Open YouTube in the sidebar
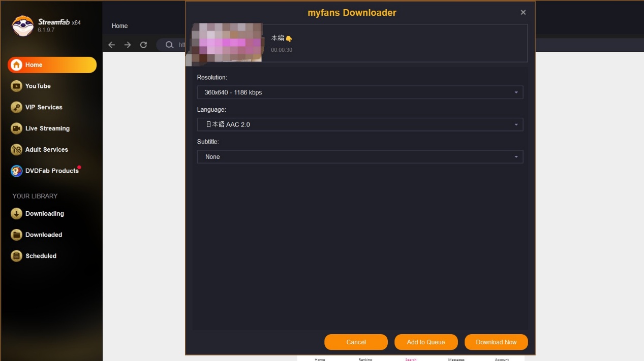This screenshot has height=361, width=644. pyautogui.click(x=31, y=86)
